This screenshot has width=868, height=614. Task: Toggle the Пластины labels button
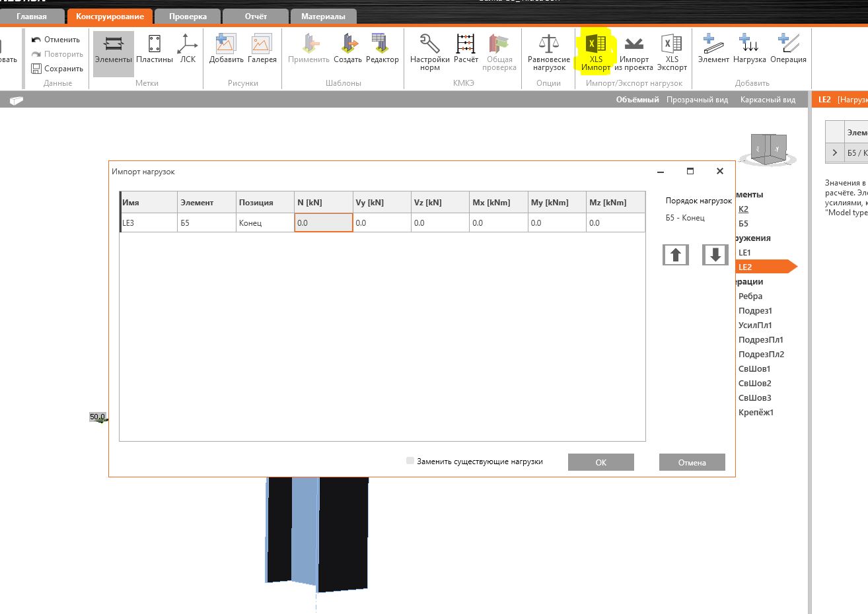[155, 49]
